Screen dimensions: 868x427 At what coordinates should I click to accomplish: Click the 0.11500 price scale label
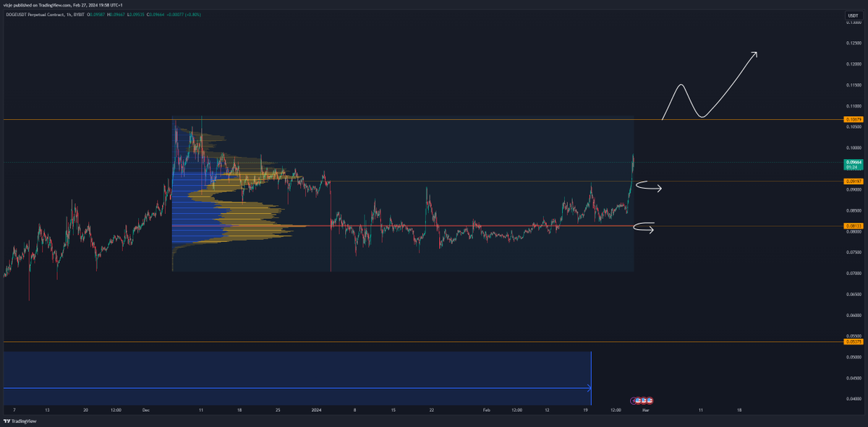point(853,85)
